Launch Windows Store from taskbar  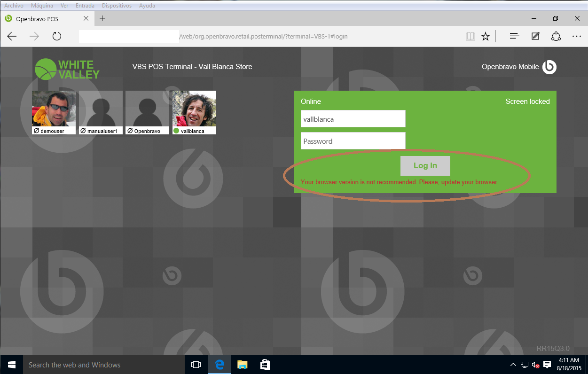pos(265,365)
